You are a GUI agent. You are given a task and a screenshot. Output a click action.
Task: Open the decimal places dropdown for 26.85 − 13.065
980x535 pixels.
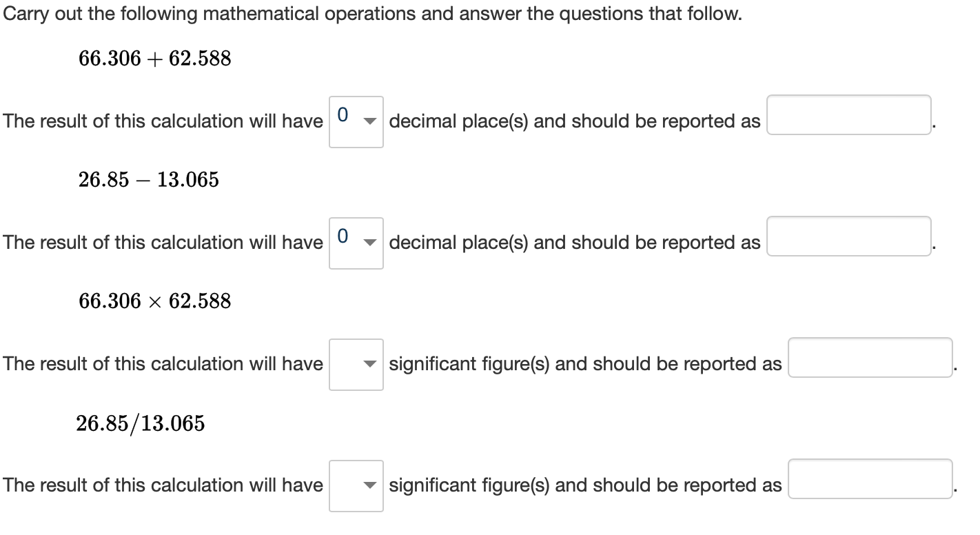tap(356, 243)
